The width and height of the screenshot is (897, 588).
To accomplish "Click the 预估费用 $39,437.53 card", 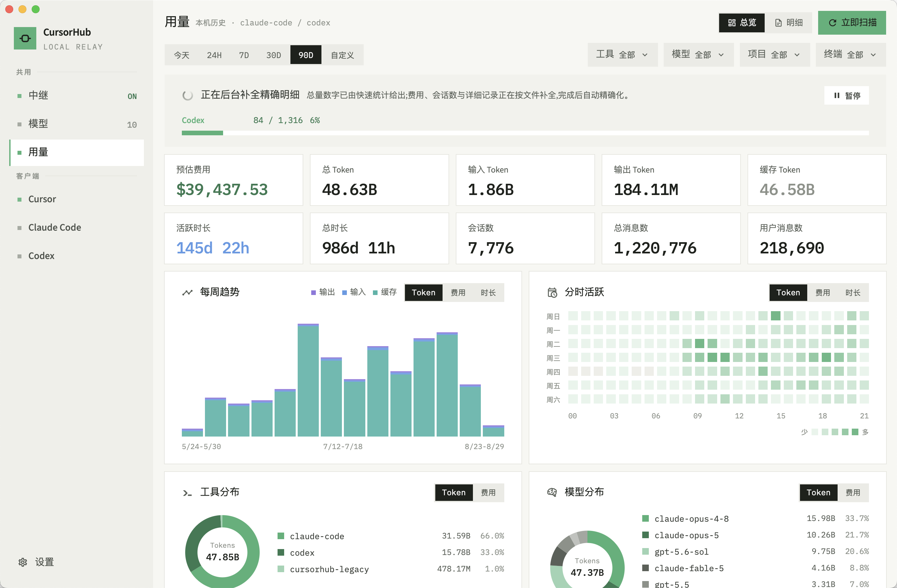I will click(x=234, y=180).
